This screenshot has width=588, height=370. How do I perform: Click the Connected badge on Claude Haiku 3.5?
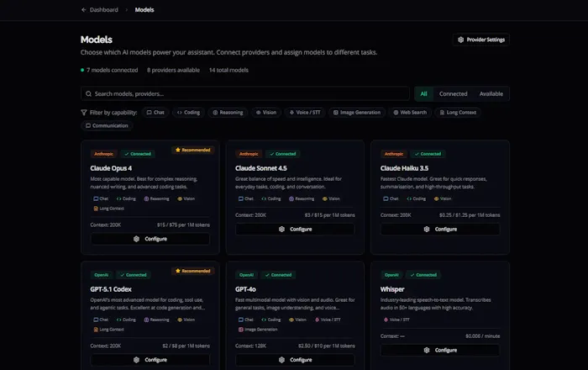pos(428,154)
